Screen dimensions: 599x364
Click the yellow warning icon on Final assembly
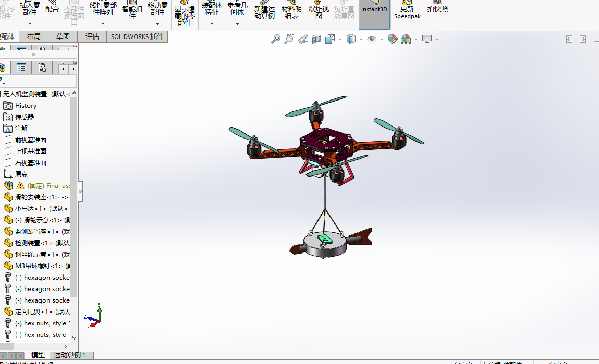20,186
